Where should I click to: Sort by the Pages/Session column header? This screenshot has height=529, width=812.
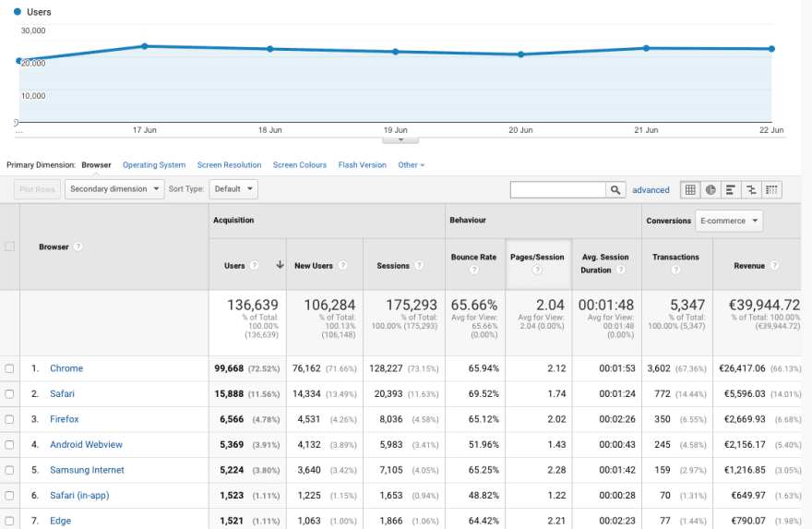537,257
